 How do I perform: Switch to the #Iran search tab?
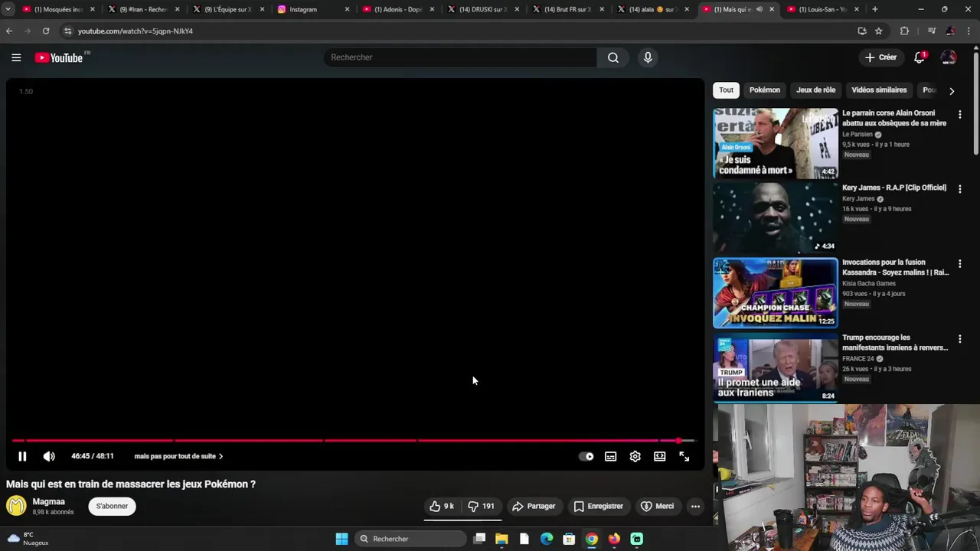(142, 9)
